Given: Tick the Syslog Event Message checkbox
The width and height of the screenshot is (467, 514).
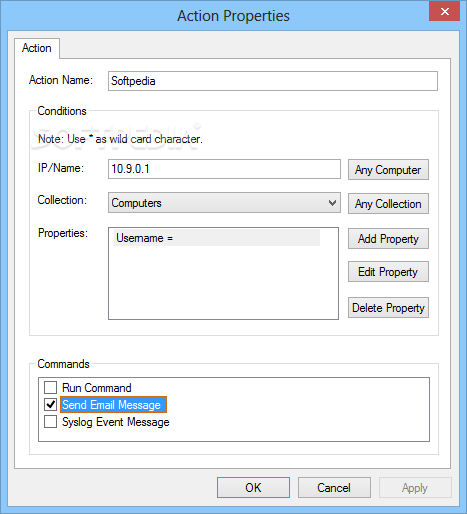Looking at the screenshot, I should [51, 422].
